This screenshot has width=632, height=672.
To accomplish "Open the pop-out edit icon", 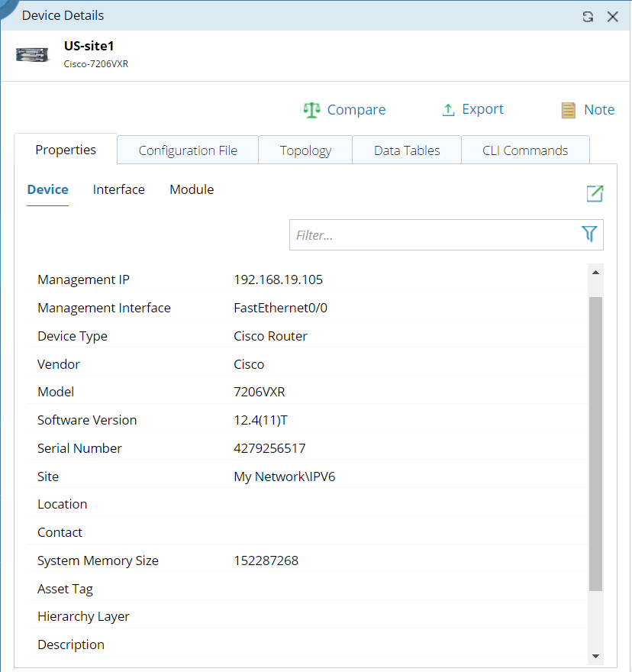I will pyautogui.click(x=595, y=194).
